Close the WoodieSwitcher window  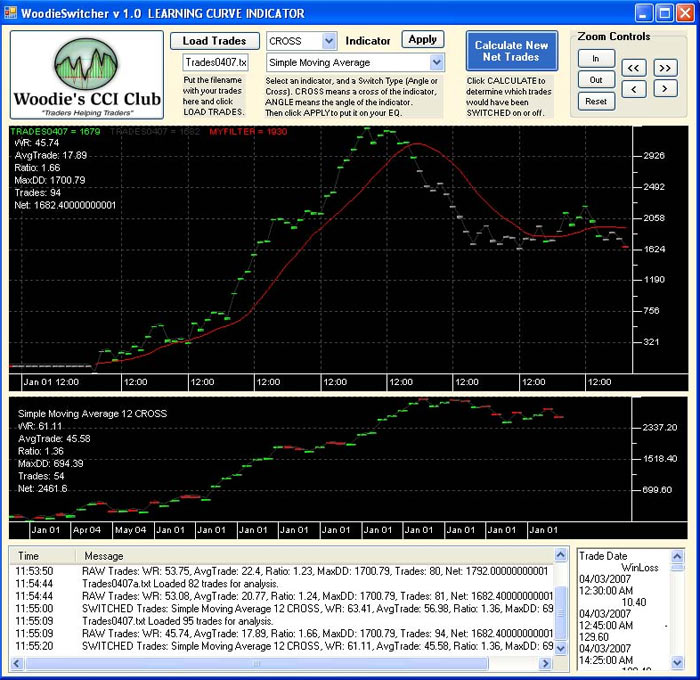(x=685, y=13)
